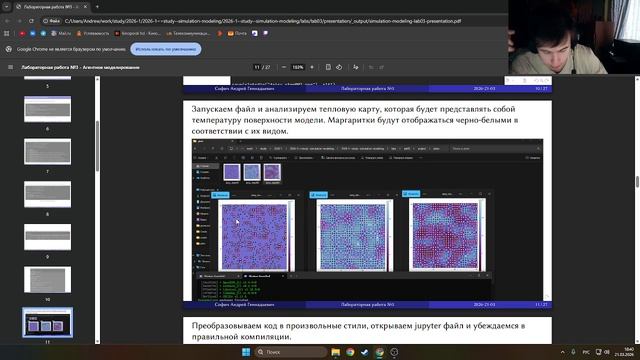
Task: Expand the system tray hidden icons
Action: tap(562, 352)
